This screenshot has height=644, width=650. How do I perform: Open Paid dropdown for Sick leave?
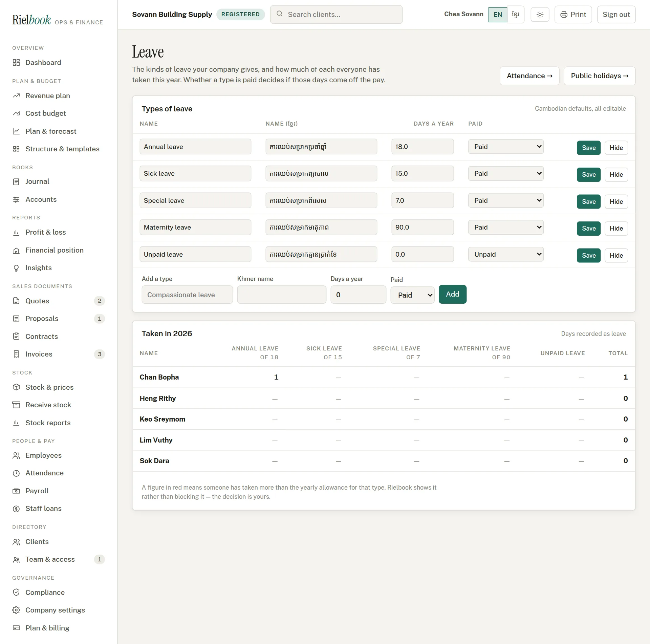pos(506,173)
